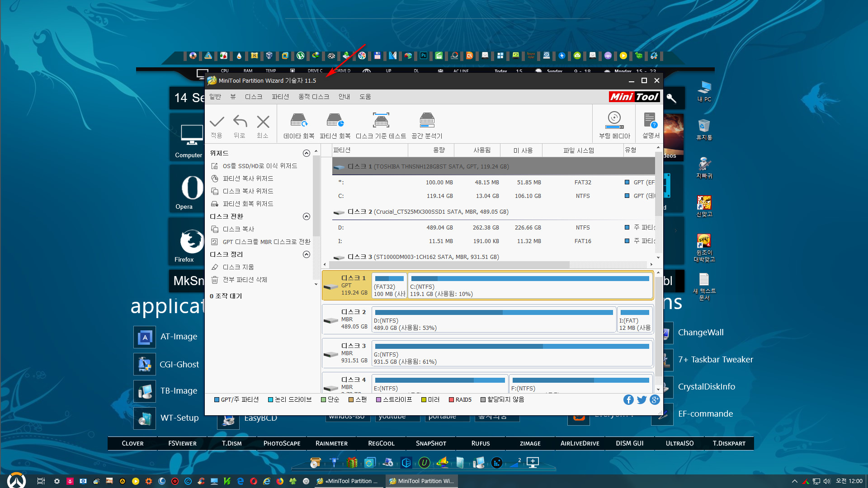Click the Facebook share icon
Screen dimensions: 868x488
(x=628, y=399)
